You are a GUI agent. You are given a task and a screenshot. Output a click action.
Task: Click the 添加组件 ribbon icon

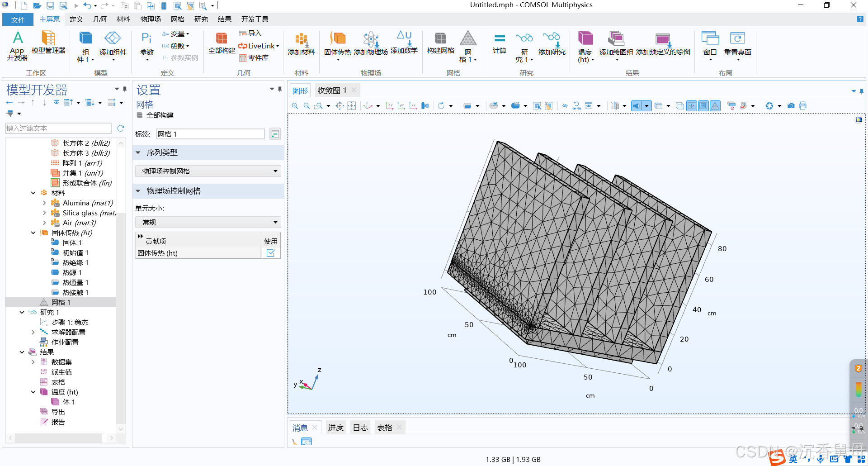coord(113,46)
